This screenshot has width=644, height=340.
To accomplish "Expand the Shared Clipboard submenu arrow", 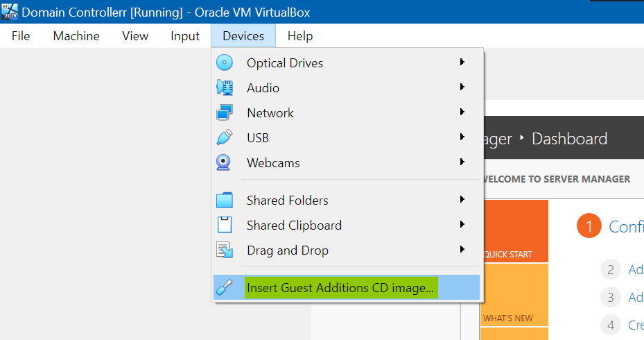I will 462,225.
